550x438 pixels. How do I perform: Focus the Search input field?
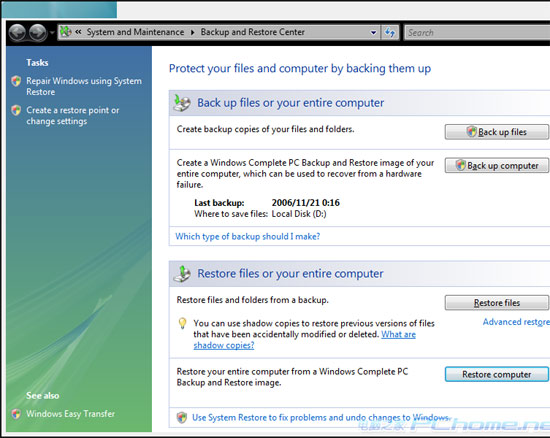click(x=477, y=33)
